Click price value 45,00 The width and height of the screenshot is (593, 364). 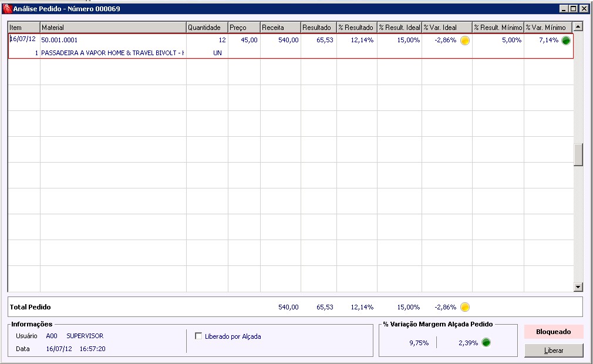pyautogui.click(x=249, y=40)
